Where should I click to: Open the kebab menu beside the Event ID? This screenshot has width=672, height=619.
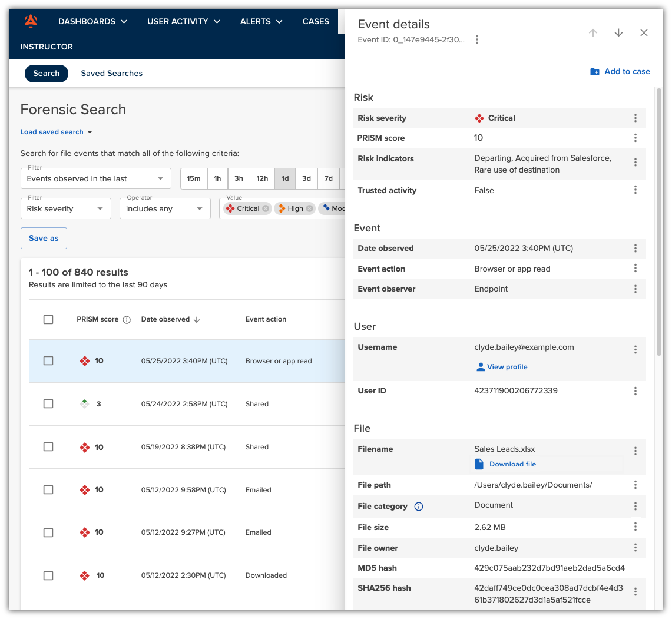[x=477, y=39]
